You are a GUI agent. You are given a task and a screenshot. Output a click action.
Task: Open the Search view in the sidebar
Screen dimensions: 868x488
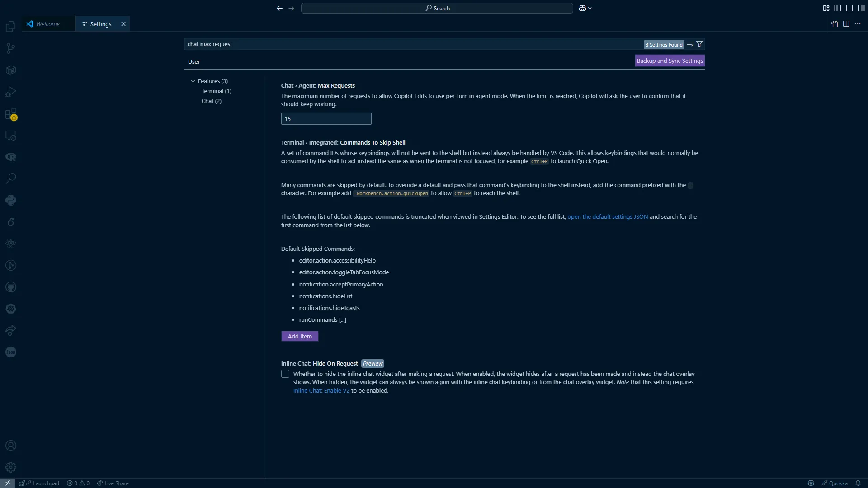(10, 178)
